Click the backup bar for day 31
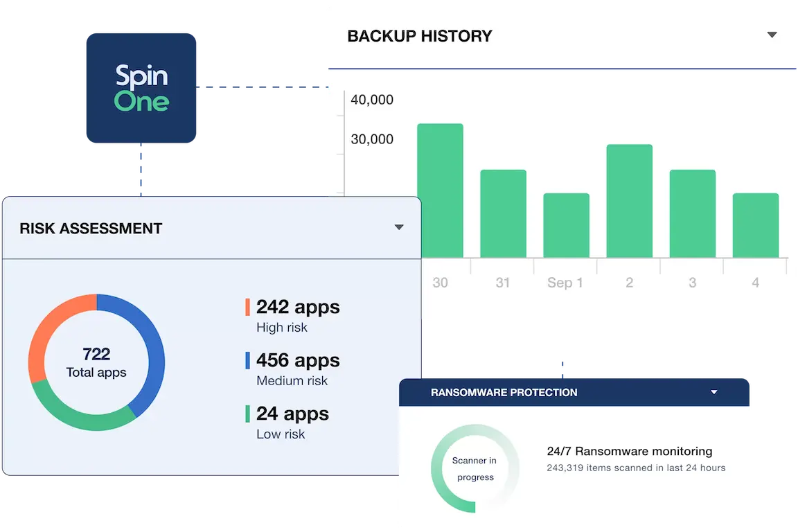This screenshot has height=532, width=798. pos(503,213)
